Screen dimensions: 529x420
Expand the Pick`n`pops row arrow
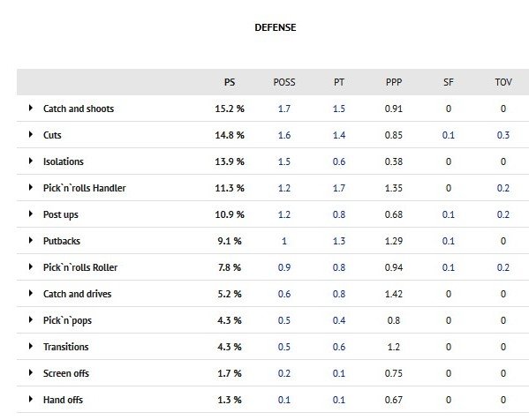coord(31,320)
